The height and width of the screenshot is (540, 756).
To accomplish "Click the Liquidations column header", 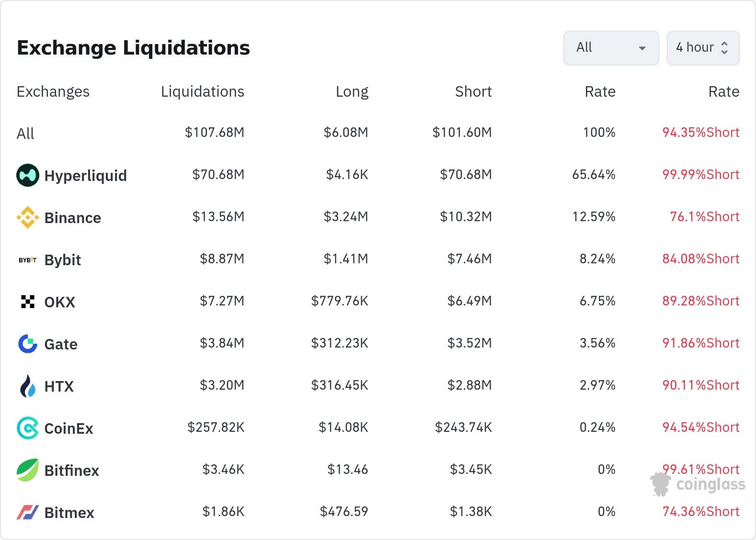I will coord(202,91).
